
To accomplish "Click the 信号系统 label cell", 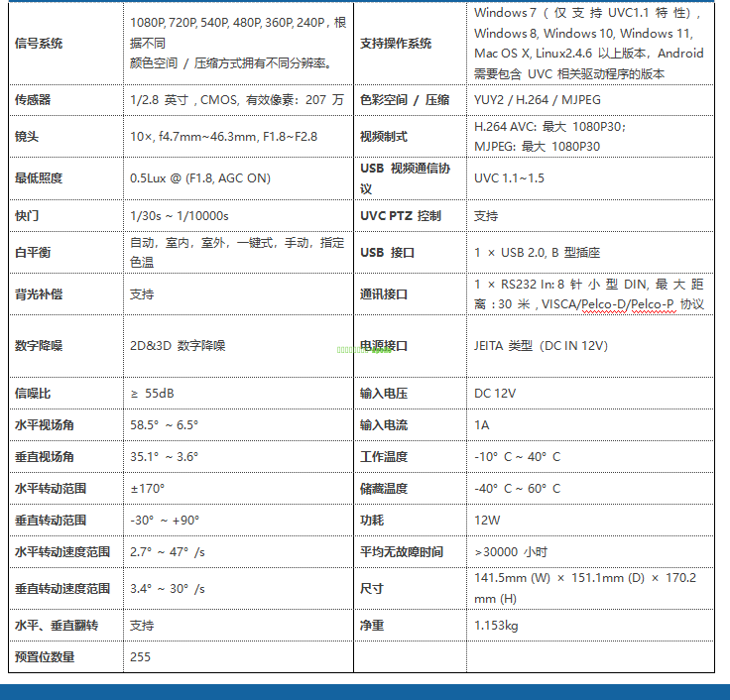I will point(38,44).
